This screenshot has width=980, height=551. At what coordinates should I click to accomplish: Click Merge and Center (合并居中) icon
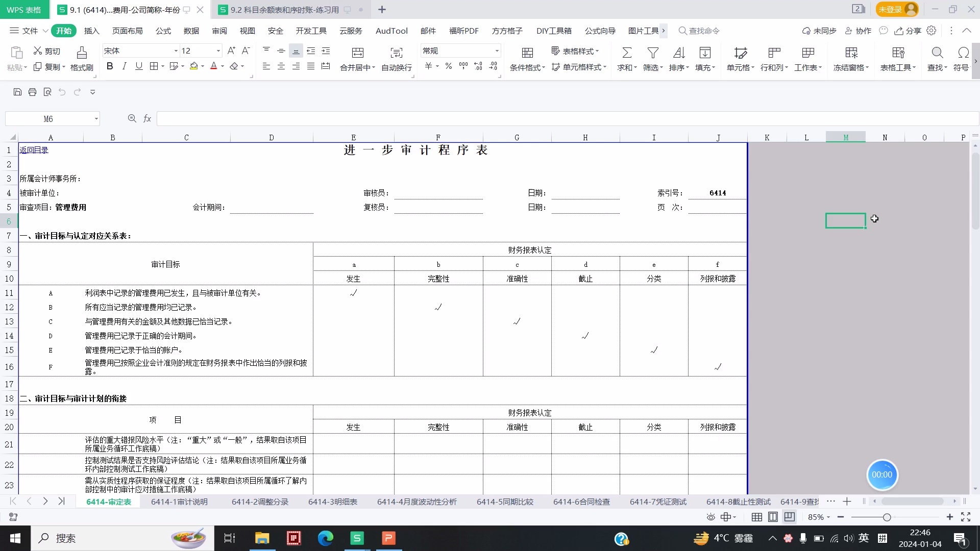(x=358, y=53)
